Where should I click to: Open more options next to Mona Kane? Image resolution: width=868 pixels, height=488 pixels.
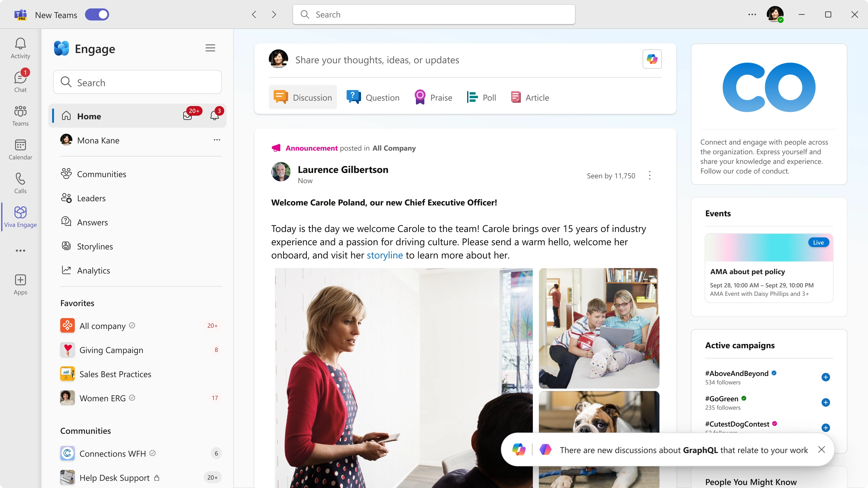click(x=217, y=140)
